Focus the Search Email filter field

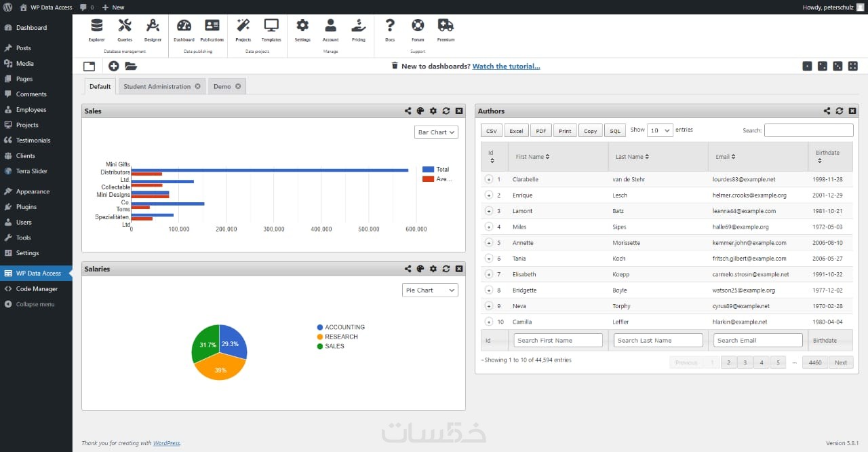pyautogui.click(x=757, y=340)
